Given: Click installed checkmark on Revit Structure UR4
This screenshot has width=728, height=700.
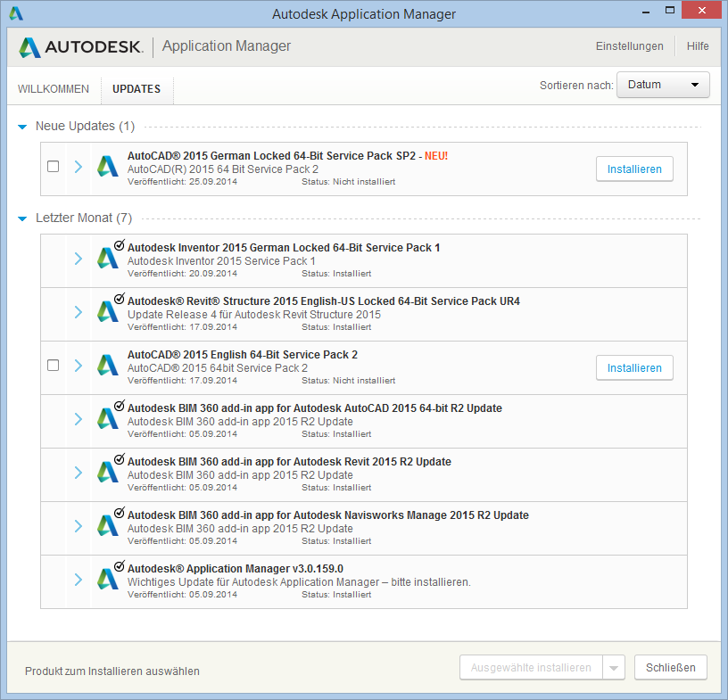Looking at the screenshot, I should point(120,299).
